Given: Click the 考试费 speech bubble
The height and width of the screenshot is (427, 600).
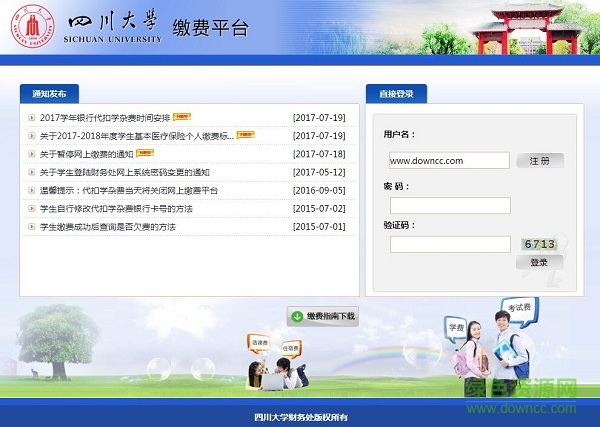Looking at the screenshot, I should (x=519, y=310).
